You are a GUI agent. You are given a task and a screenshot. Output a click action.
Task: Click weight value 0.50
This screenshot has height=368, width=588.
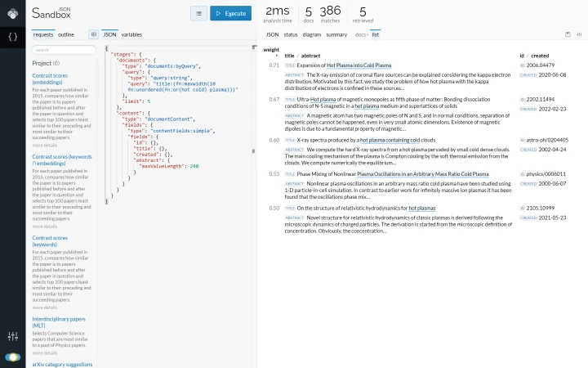(x=274, y=208)
